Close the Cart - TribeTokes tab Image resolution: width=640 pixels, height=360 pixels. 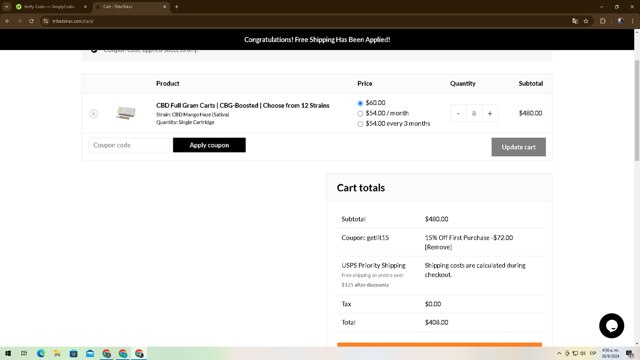164,7
